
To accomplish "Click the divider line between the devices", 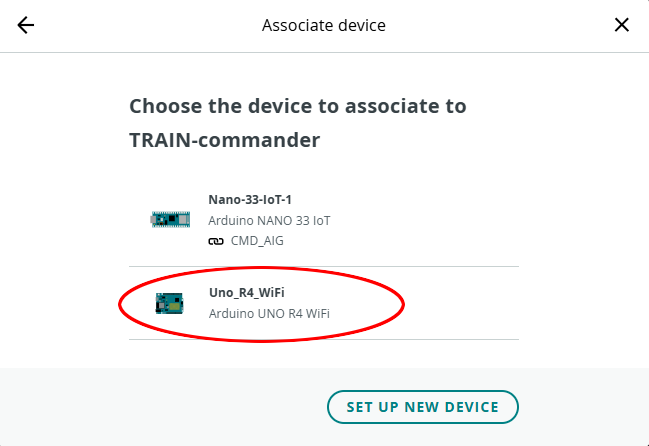I will click(324, 267).
